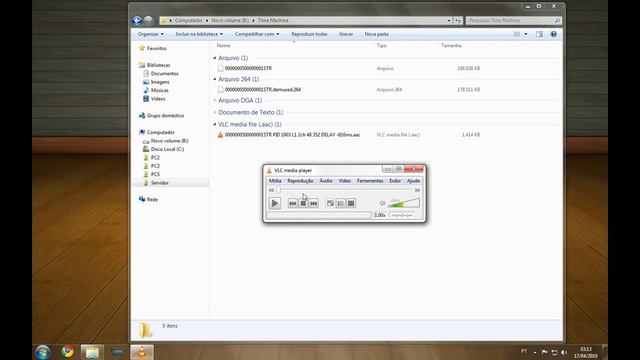Open Compartilhar com dropdown
Viewport: 640px width, 360px height.
[257, 34]
